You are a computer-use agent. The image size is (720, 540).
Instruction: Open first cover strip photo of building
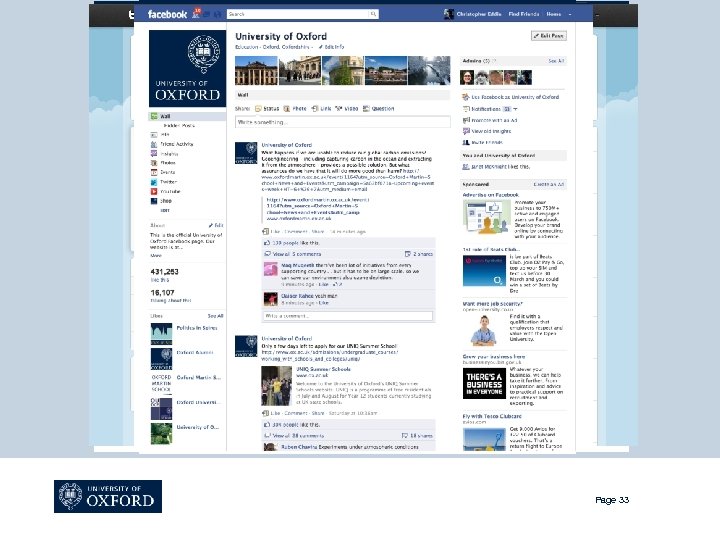click(256, 71)
